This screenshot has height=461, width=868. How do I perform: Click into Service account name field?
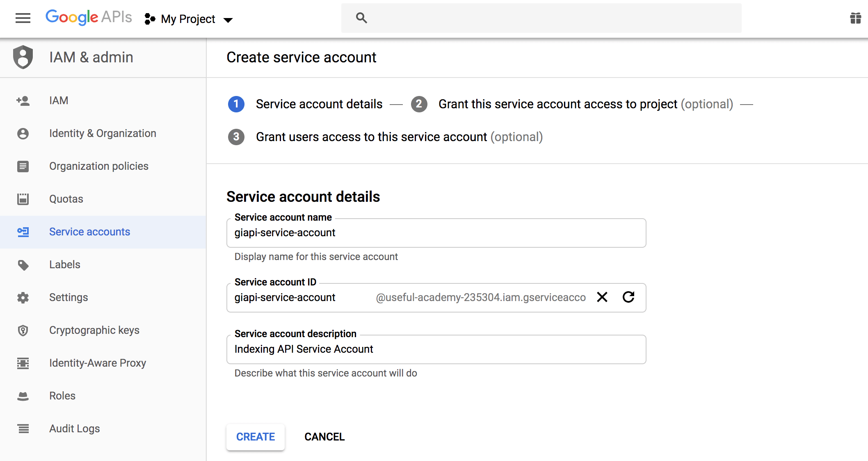(436, 233)
